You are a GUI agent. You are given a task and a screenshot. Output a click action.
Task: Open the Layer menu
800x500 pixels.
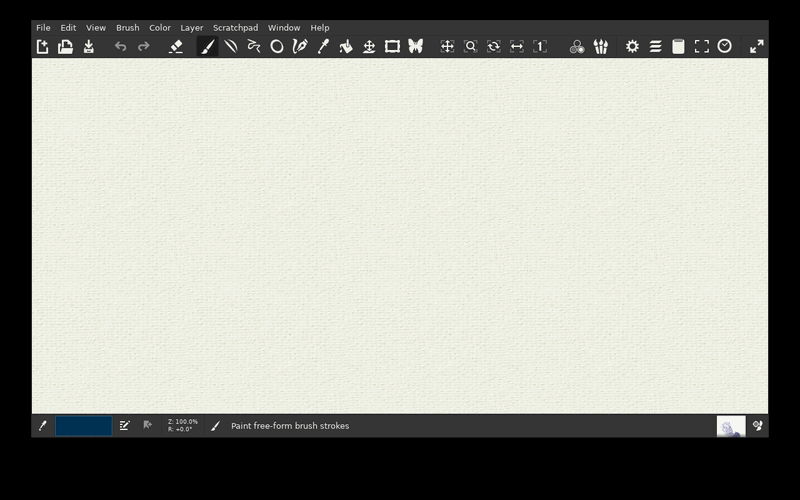point(192,28)
